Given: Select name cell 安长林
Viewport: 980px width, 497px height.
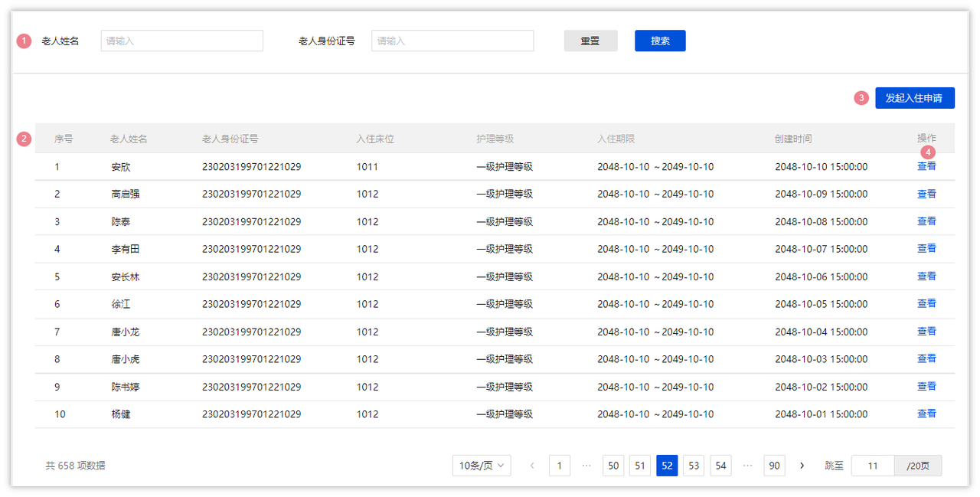Looking at the screenshot, I should coord(126,277).
